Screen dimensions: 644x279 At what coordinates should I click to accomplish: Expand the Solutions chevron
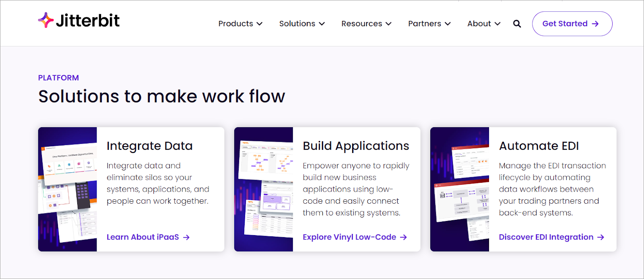click(322, 24)
